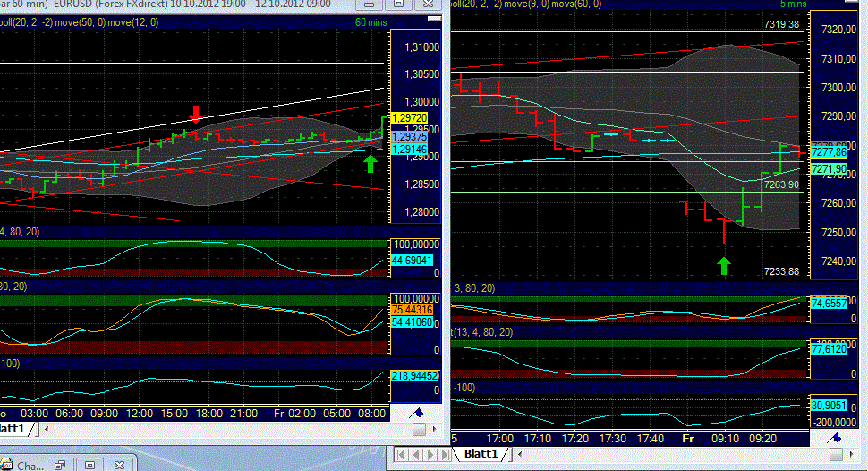The image size is (868, 471).
Task: Click right scroll arrow in right chart window
Action: click(851, 454)
